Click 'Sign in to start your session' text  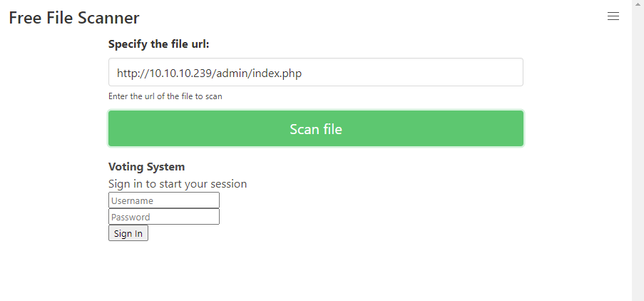(178, 184)
